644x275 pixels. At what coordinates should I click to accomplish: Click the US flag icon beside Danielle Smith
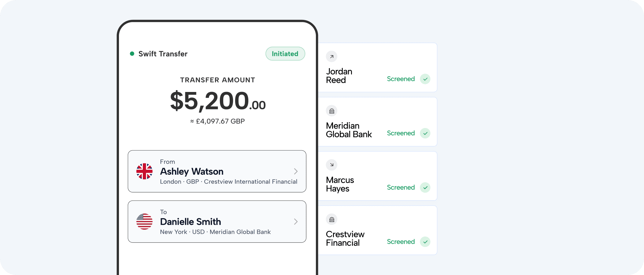[144, 222]
